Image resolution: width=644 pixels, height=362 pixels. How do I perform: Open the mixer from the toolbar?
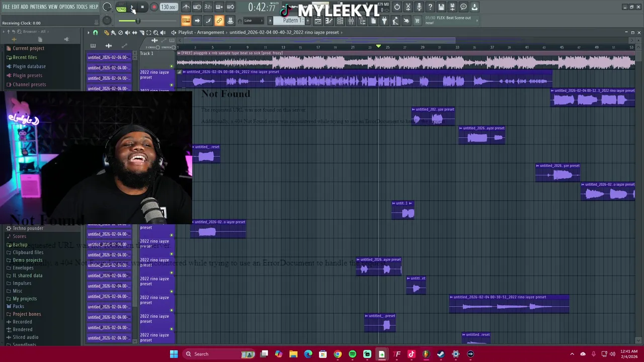click(x=351, y=21)
